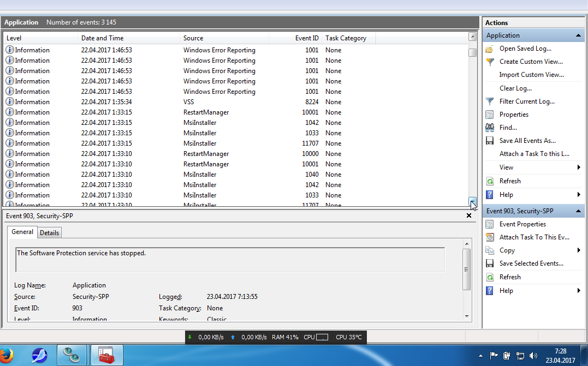Select the General tab

click(x=22, y=232)
